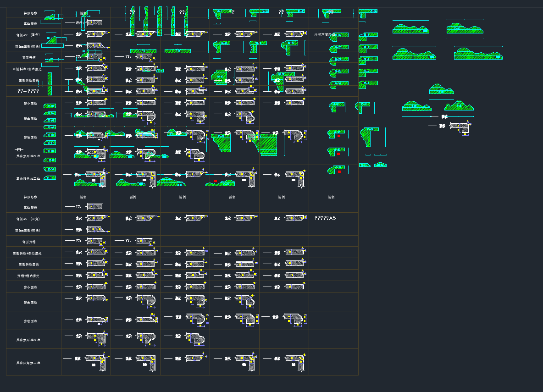Click the top-left green wave profile outside the table
Viewport: 543px width, 392px height.
point(410,29)
